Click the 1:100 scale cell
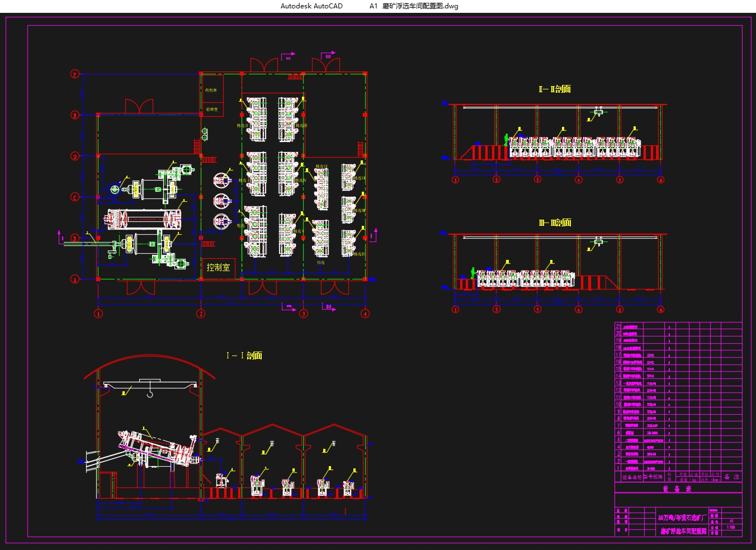The height and width of the screenshot is (550, 756). [731, 527]
